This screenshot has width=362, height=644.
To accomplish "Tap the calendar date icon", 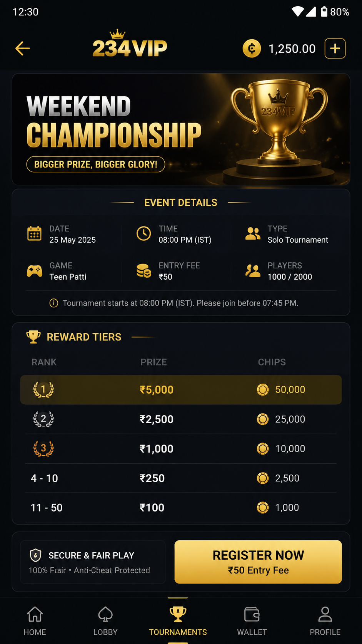I will point(34,234).
